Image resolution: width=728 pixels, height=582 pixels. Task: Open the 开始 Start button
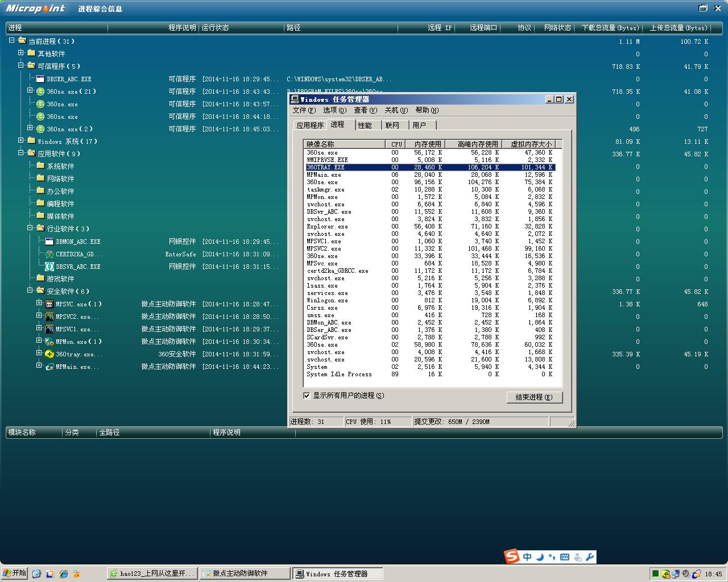pos(14,573)
